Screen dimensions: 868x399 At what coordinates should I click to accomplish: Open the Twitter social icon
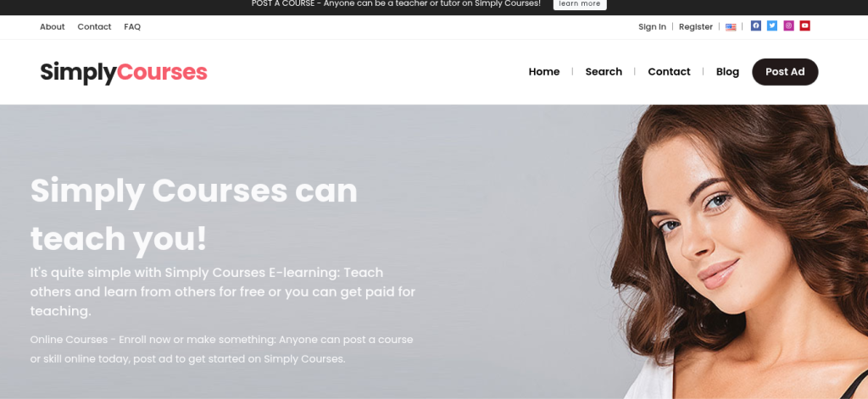coord(771,25)
